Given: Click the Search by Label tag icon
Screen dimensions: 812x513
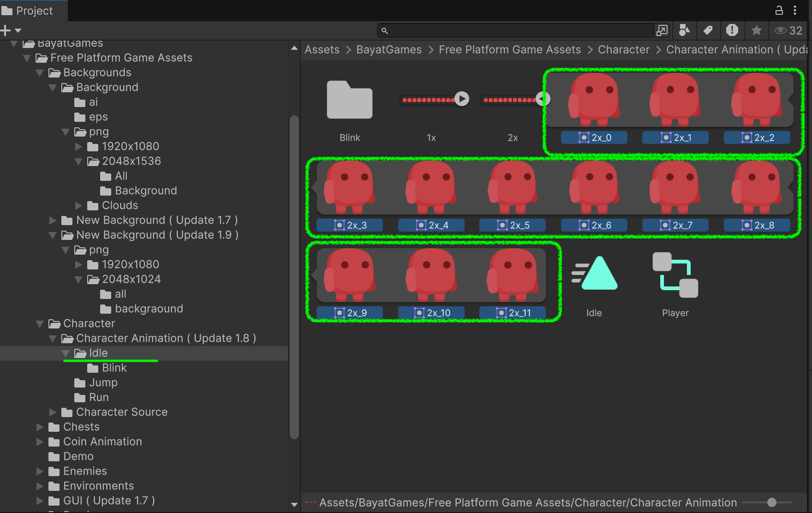Looking at the screenshot, I should pyautogui.click(x=708, y=30).
